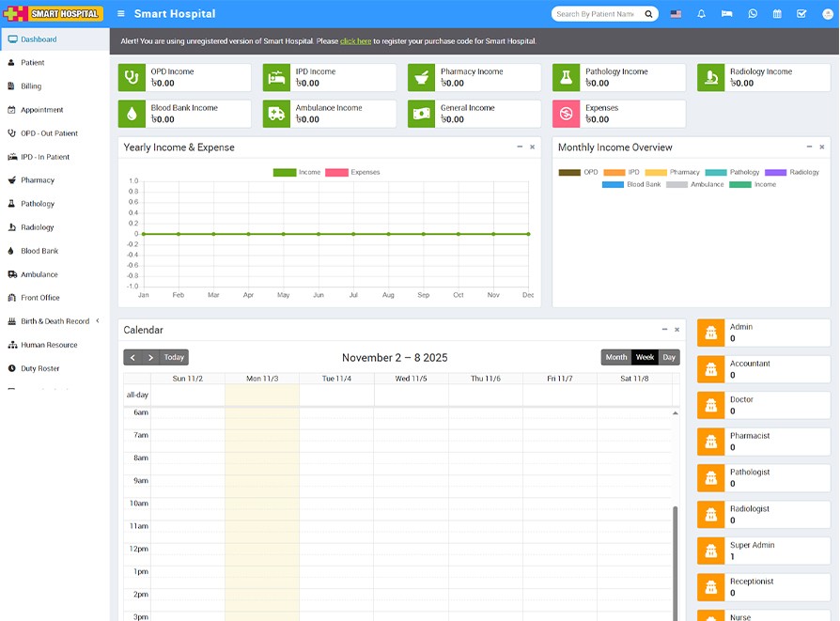Screen dimensions: 840x621
Task: Open the task checklist icon in header
Action: 801,14
